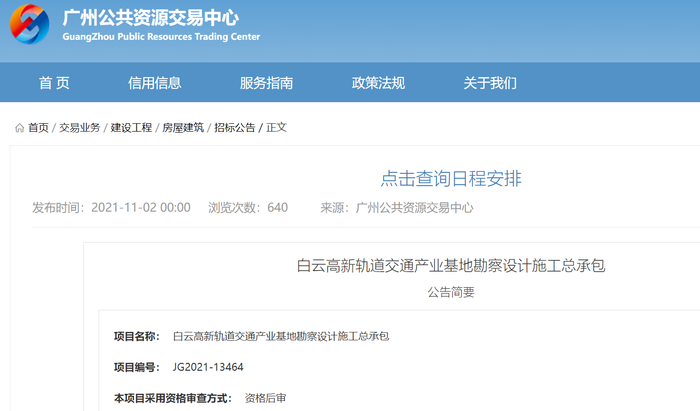
Task: Click the announcement heading 白云高新轨道交通产业基地勘察设计施工总承包
Action: (x=451, y=266)
